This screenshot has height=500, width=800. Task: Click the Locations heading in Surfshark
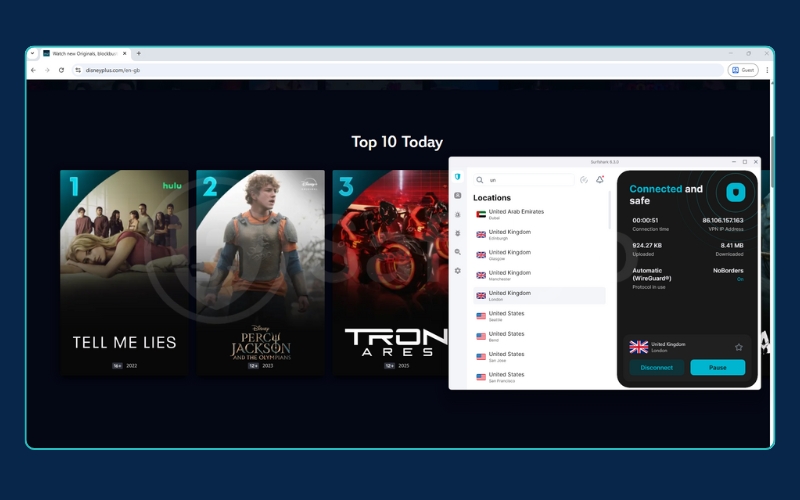492,198
